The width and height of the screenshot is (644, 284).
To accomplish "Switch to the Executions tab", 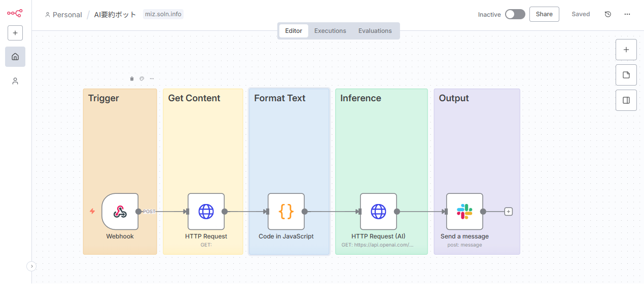I will tap(330, 31).
